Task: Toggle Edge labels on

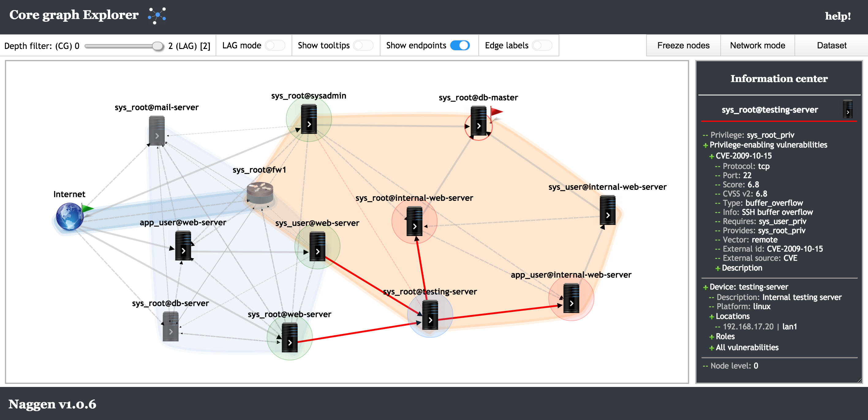Action: [x=542, y=46]
